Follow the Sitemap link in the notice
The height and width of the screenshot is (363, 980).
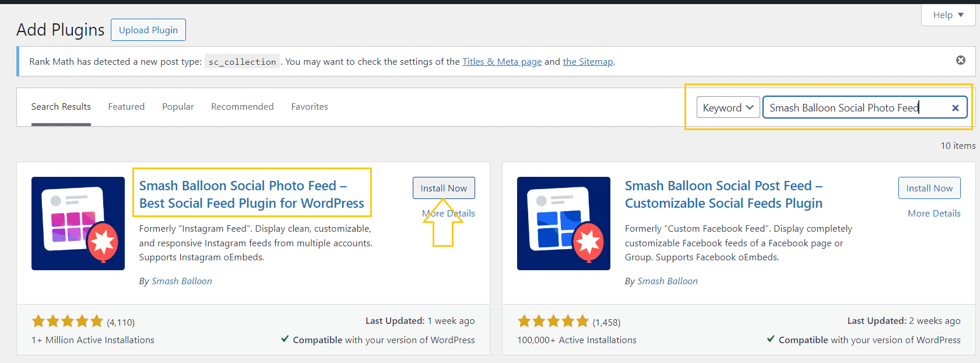pos(588,62)
